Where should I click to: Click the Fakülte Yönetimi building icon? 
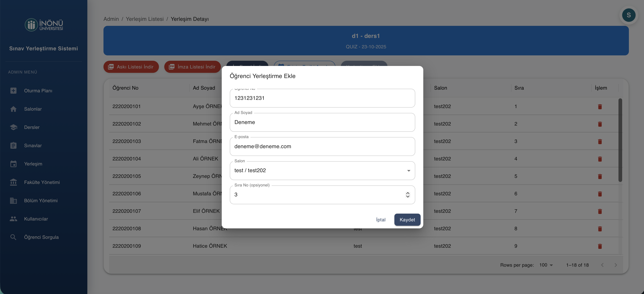click(13, 182)
